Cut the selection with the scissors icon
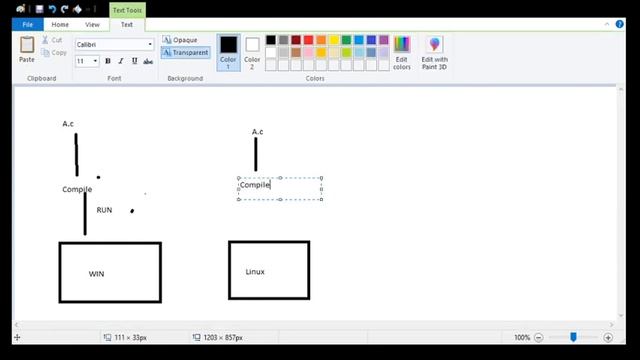Viewport: 640px width, 360px height. click(45, 40)
